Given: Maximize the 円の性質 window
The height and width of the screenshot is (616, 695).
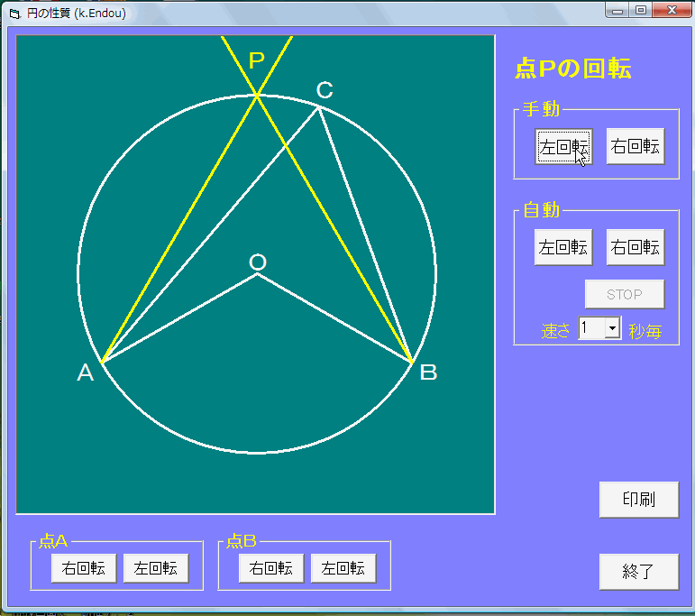Looking at the screenshot, I should coord(641,10).
